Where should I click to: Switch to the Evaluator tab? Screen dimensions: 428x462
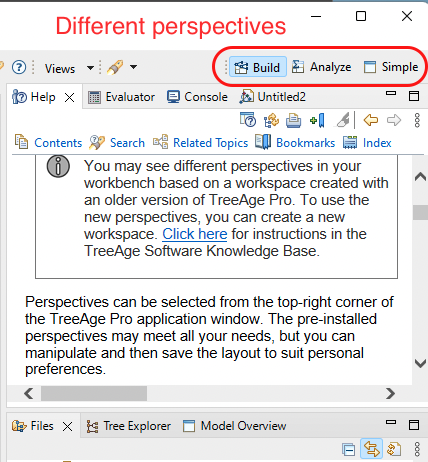coord(121,97)
